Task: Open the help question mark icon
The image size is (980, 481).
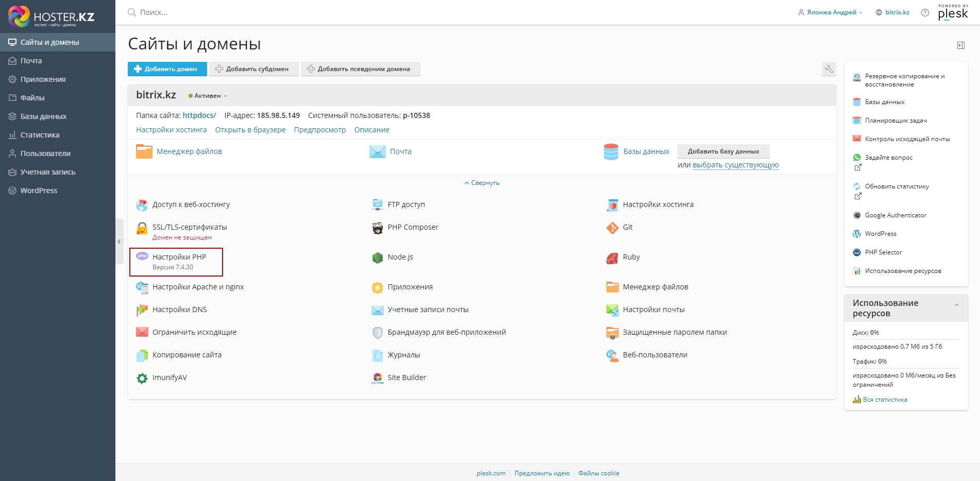Action: click(925, 13)
